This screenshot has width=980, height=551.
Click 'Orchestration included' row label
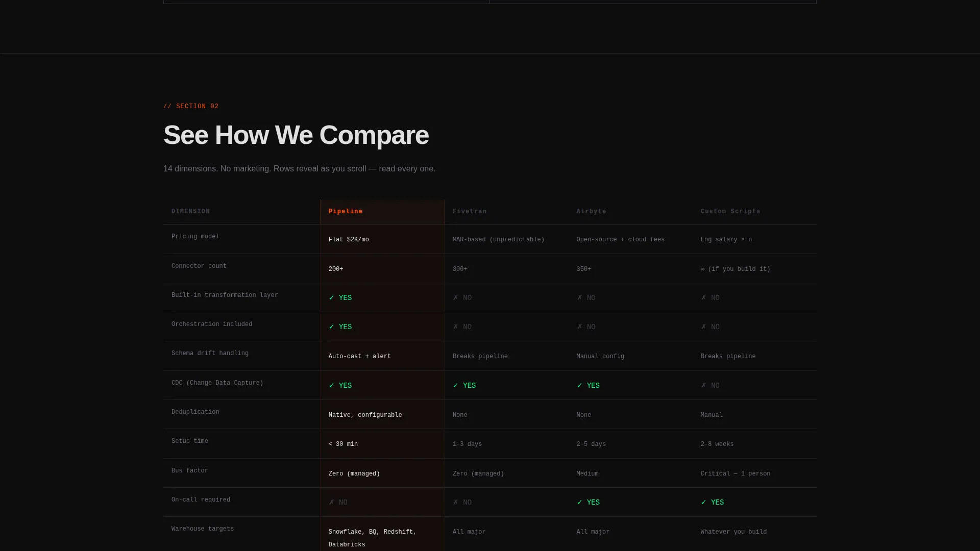(x=212, y=324)
